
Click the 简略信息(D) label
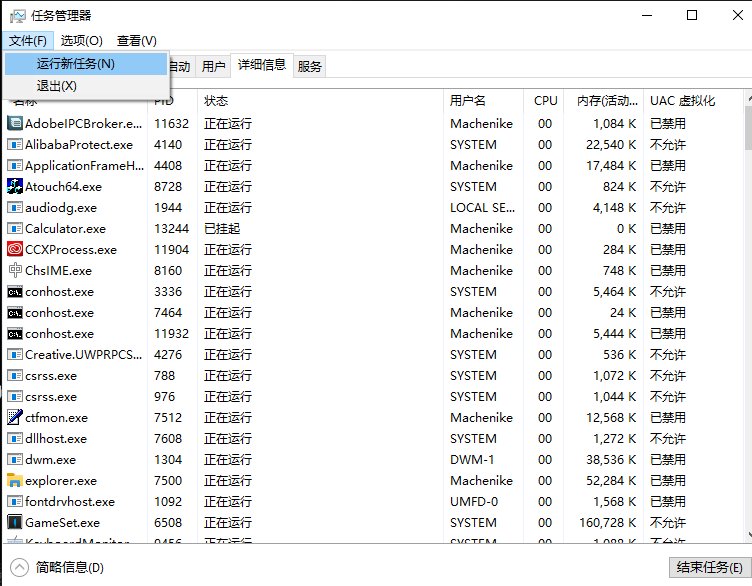(70, 568)
